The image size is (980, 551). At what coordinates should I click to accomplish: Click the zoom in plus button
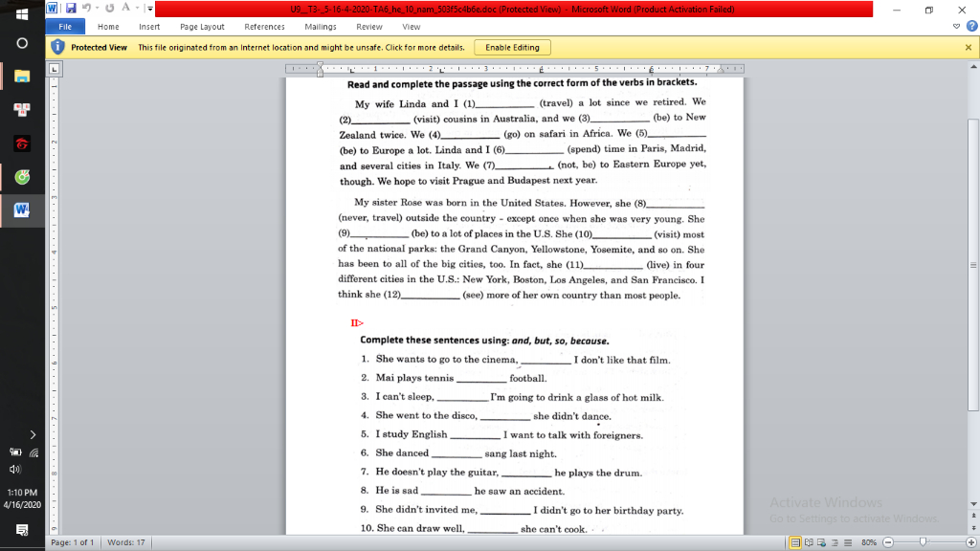point(971,542)
